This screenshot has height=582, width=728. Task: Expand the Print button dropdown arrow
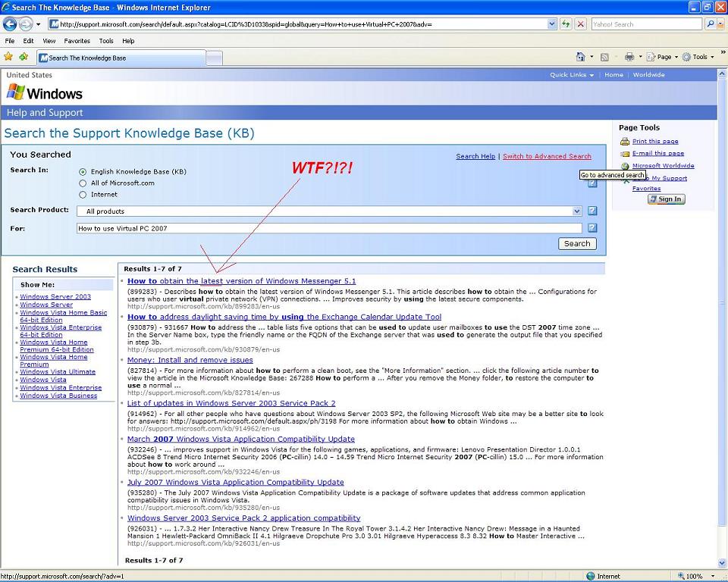(640, 57)
